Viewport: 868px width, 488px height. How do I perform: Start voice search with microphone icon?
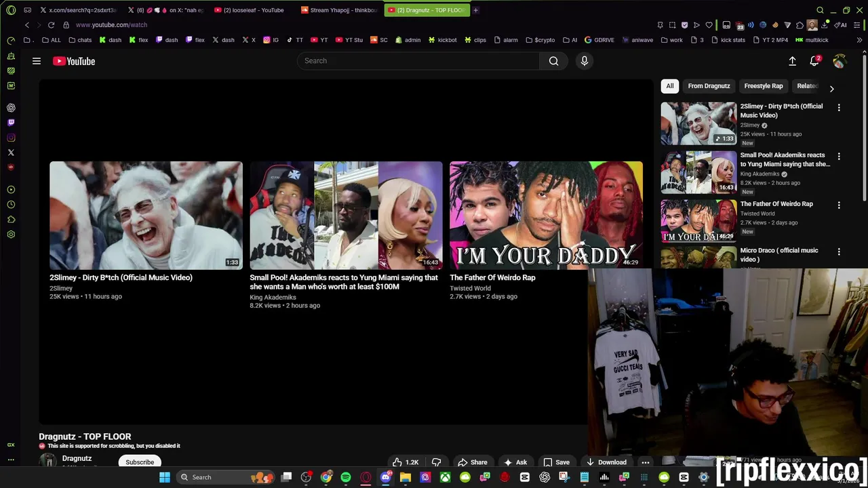[x=584, y=61]
